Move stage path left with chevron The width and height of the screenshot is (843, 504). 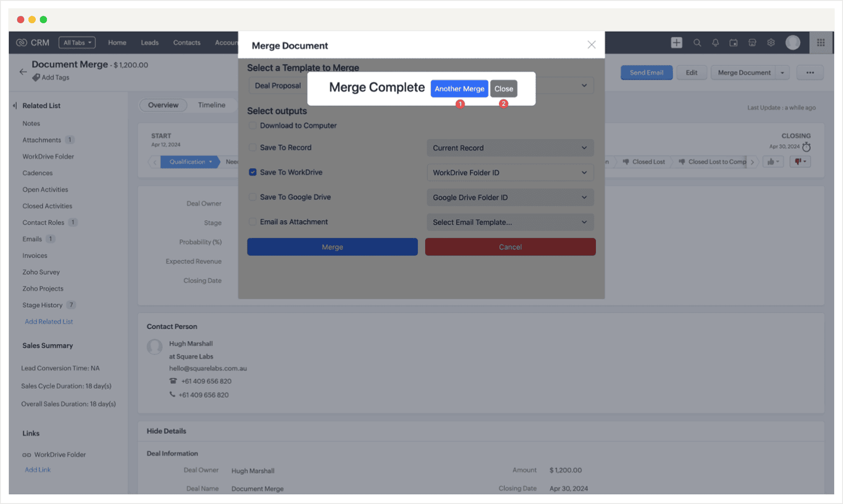point(154,162)
